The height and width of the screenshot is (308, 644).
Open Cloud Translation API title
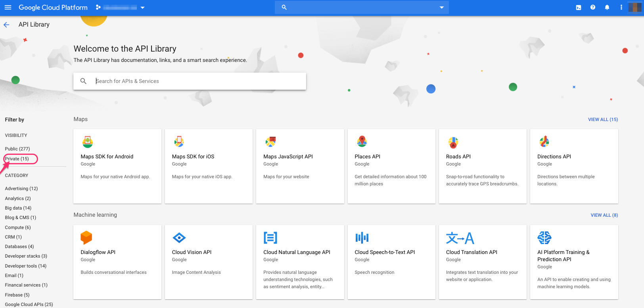click(472, 252)
